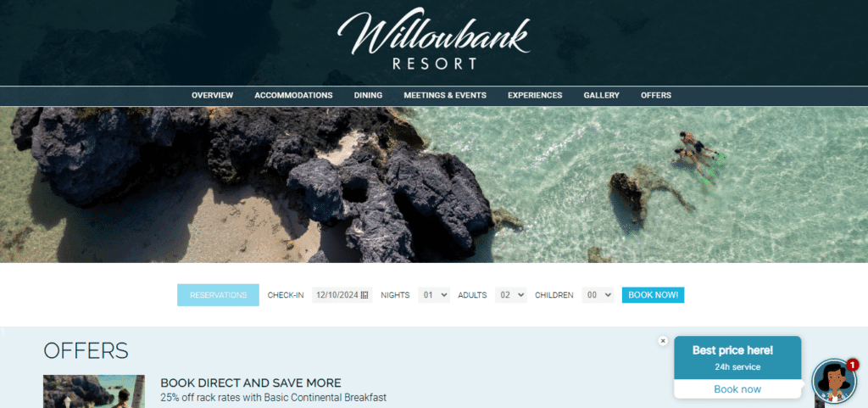This screenshot has width=868, height=408.
Task: Click the Willowbank Resort logo
Action: click(433, 39)
